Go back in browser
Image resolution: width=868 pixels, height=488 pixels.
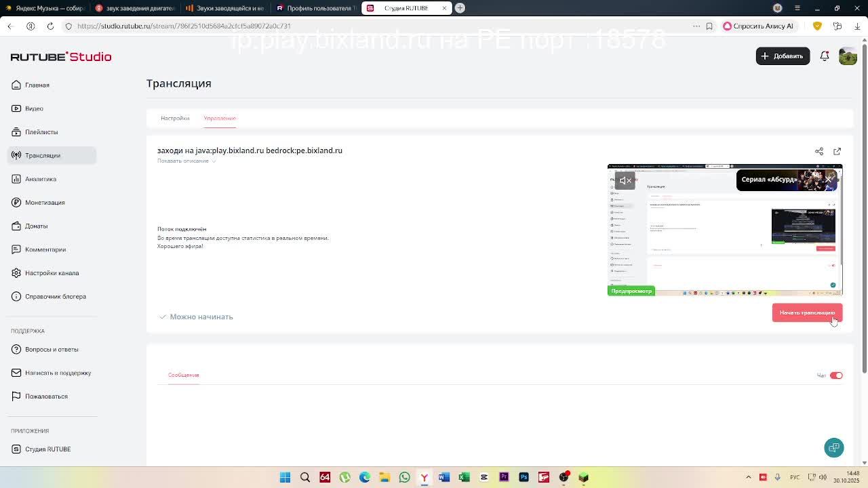9,26
